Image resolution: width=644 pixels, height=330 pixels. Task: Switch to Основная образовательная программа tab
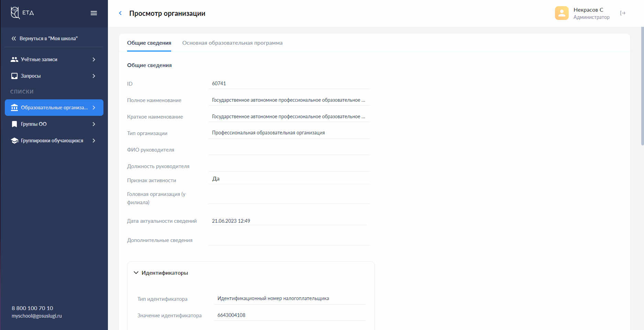(232, 43)
